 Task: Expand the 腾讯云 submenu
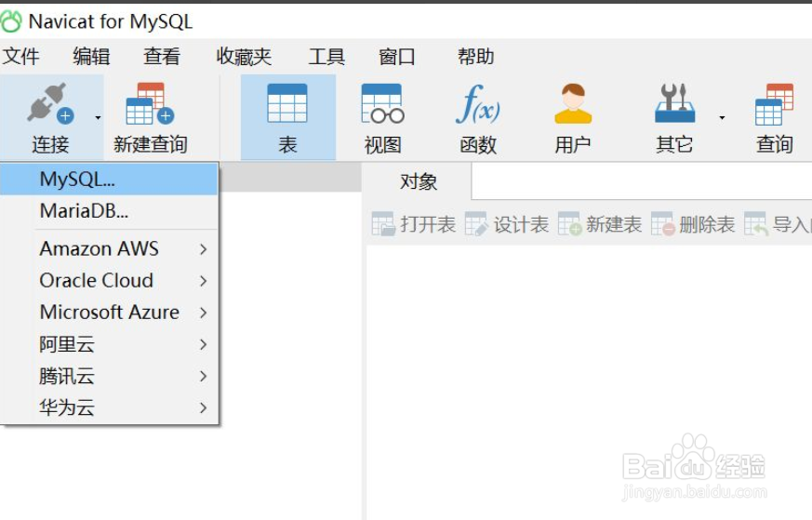pyautogui.click(x=109, y=376)
